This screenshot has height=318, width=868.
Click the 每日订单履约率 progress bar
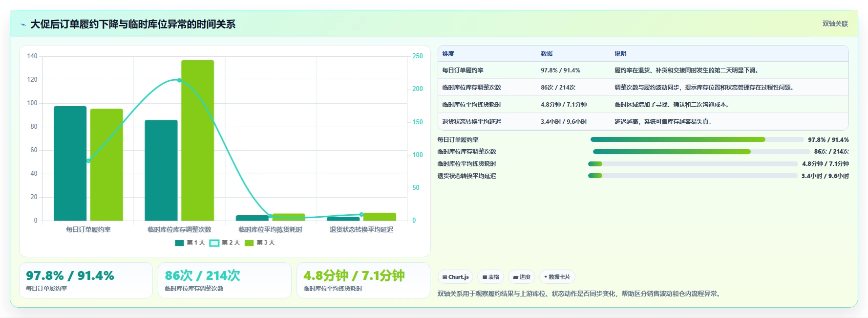click(x=697, y=140)
